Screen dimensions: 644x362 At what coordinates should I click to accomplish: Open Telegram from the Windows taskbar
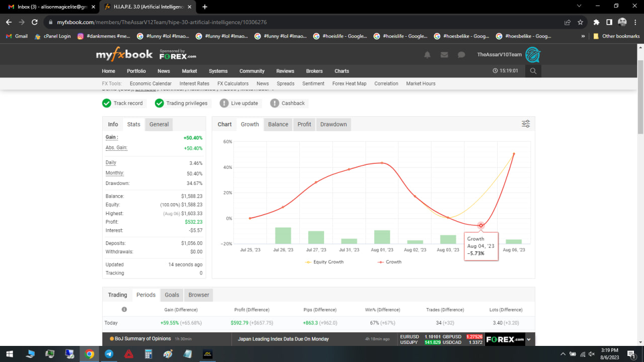point(109,354)
